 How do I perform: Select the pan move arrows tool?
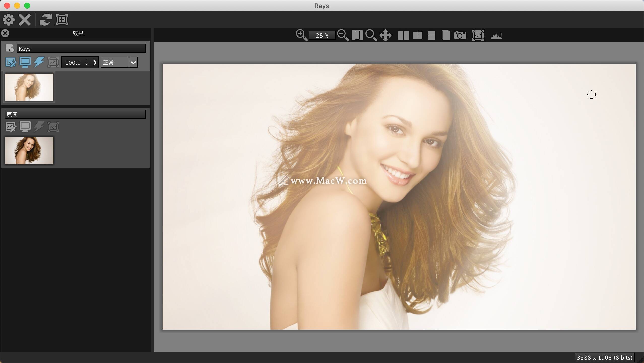pos(385,35)
